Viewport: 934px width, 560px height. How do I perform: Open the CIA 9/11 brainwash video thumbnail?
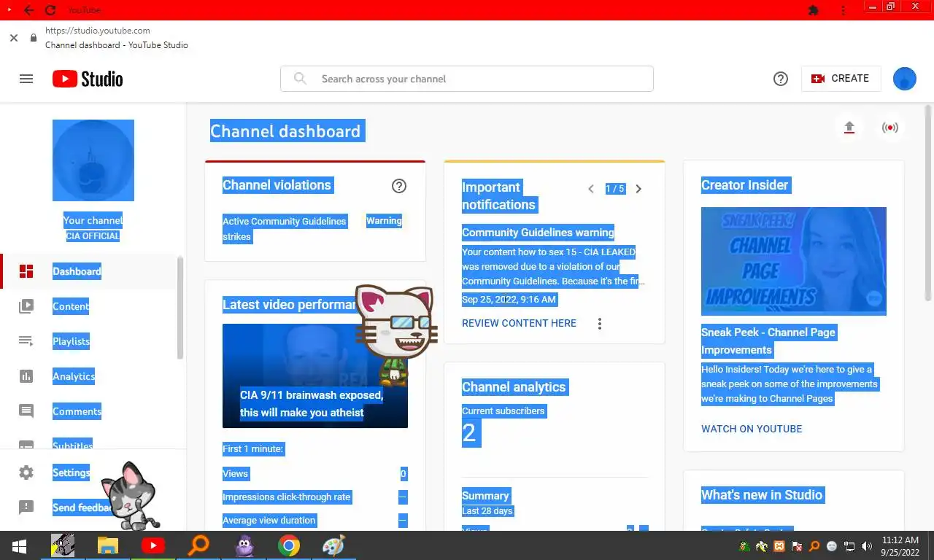tap(315, 376)
